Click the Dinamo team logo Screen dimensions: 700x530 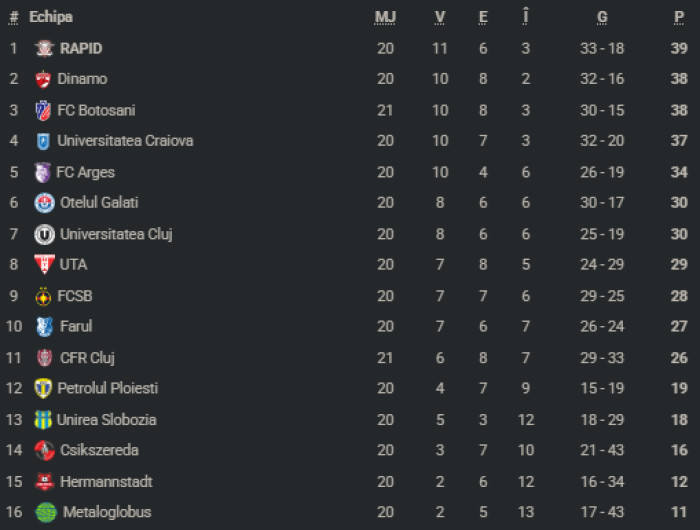[43, 79]
